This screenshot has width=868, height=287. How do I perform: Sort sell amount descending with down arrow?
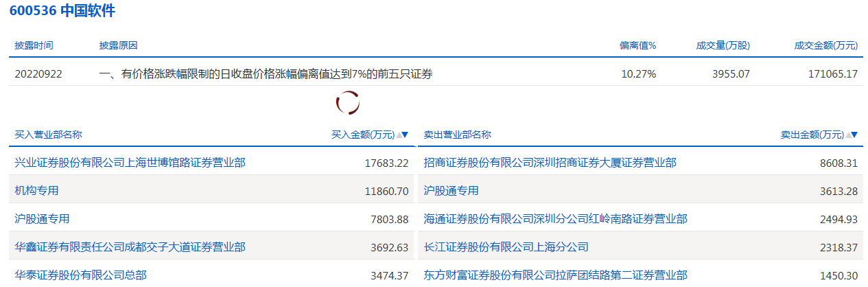[854, 135]
